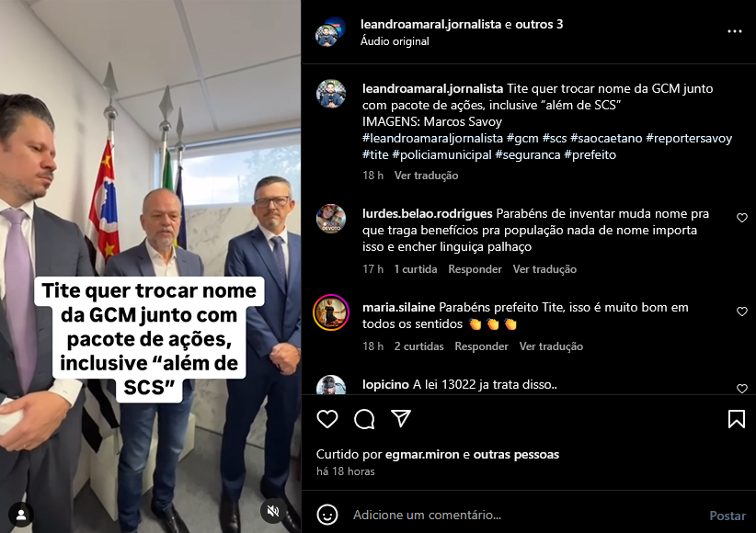
Task: Save the post with the bookmark icon
Action: pos(737,419)
